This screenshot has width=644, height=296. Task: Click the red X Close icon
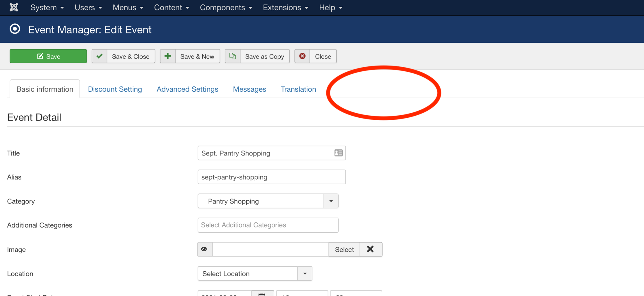[x=302, y=56]
